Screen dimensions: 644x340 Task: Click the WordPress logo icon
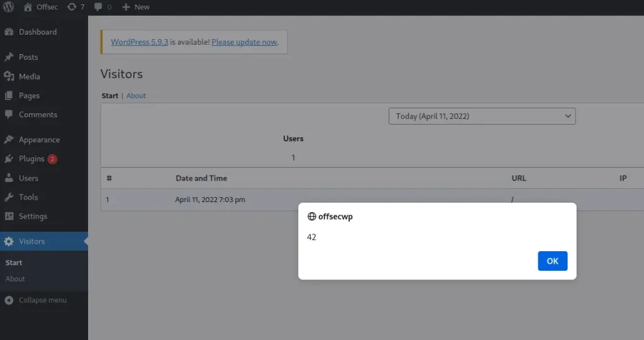[9, 7]
